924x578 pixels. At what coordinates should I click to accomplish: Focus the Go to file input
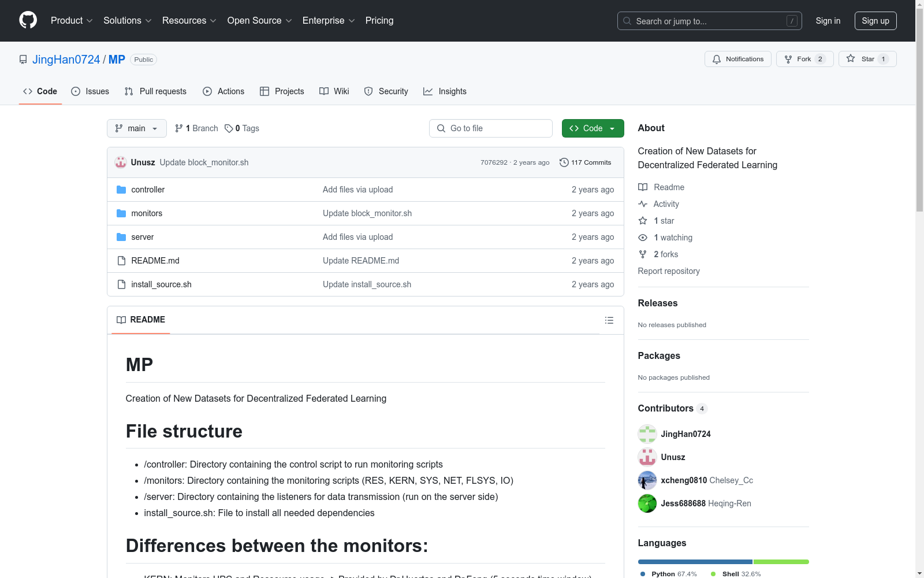(491, 128)
